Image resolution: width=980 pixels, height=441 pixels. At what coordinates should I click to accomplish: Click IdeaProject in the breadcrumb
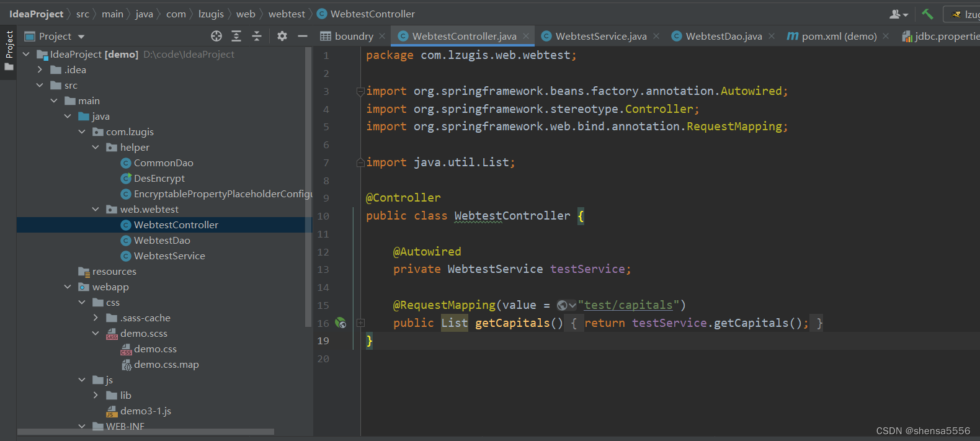36,14
